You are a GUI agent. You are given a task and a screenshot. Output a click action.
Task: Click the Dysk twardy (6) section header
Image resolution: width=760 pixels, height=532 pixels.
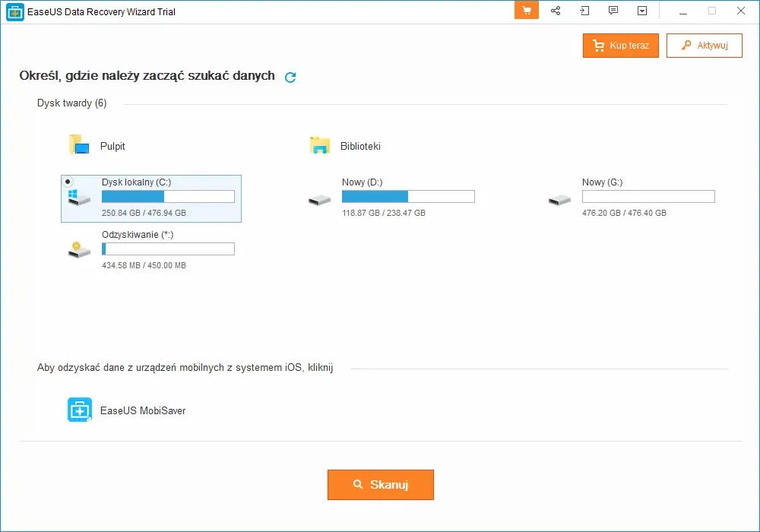[x=71, y=103]
